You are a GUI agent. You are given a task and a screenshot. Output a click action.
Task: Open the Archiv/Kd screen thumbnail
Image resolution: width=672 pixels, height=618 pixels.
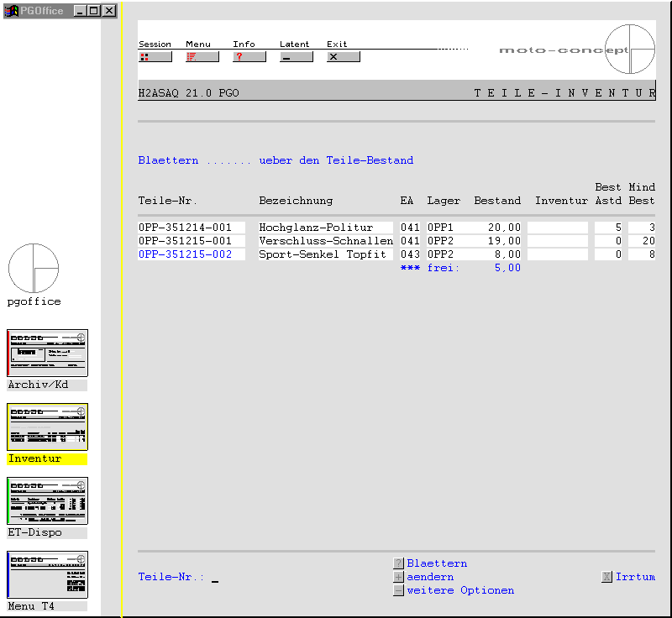point(48,354)
